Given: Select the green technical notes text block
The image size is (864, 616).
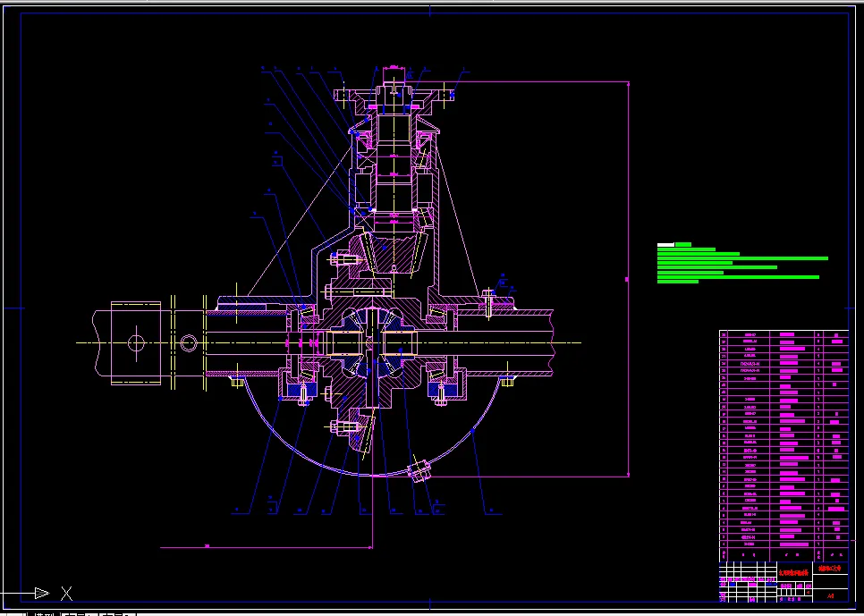Looking at the screenshot, I should [742, 264].
